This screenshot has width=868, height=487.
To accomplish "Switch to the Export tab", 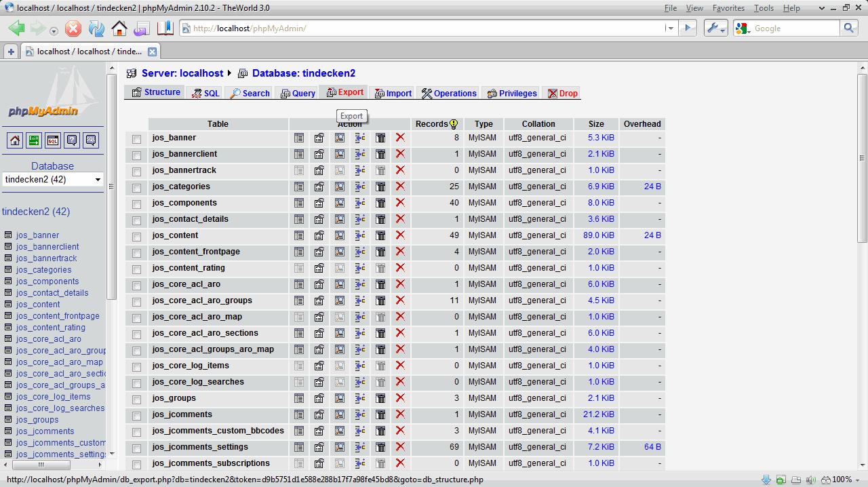I will [345, 93].
